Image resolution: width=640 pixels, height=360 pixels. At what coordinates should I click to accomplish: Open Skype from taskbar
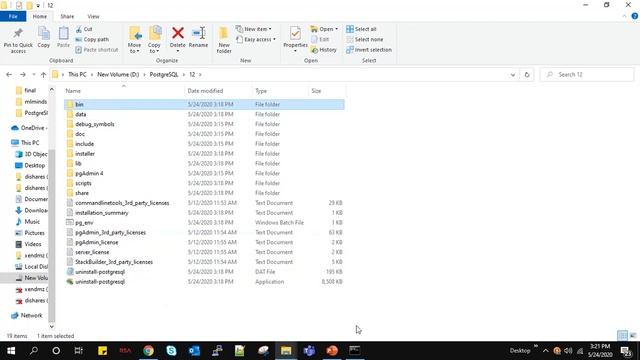(x=171, y=351)
